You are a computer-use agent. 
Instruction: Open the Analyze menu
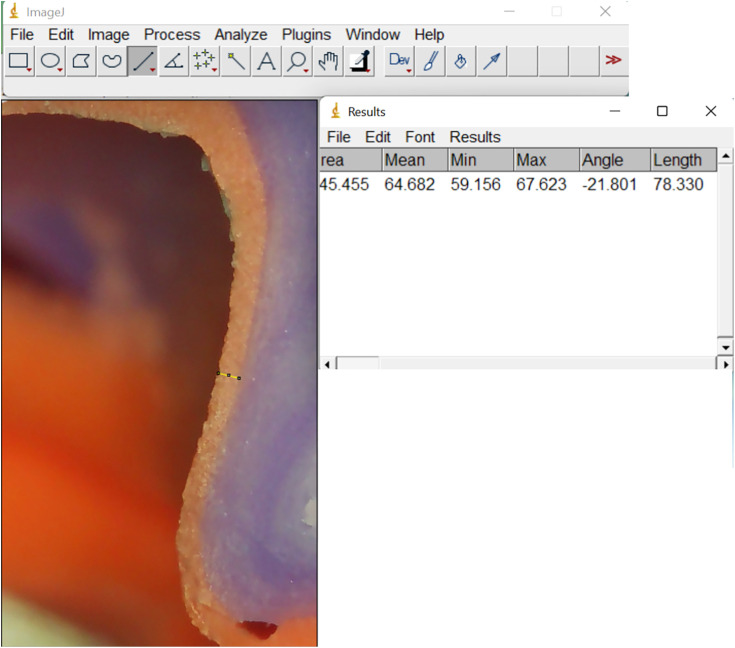pyautogui.click(x=241, y=35)
